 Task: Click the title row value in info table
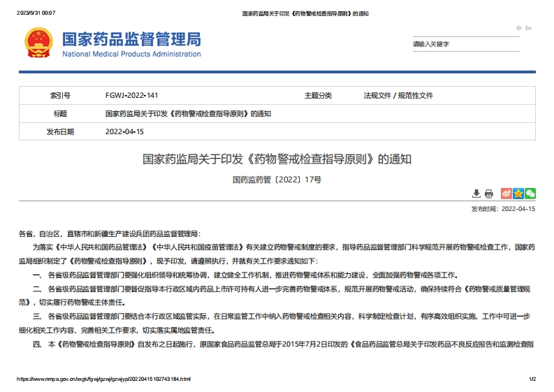[x=188, y=113]
